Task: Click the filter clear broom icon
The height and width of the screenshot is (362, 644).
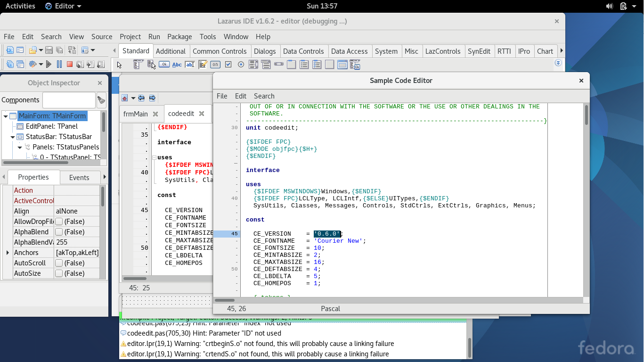Action: click(x=101, y=100)
